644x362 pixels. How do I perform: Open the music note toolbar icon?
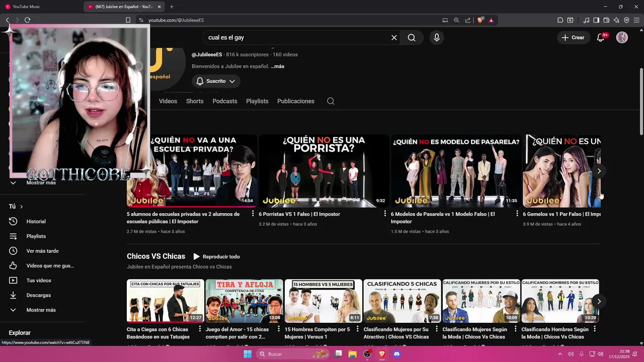[x=586, y=20]
